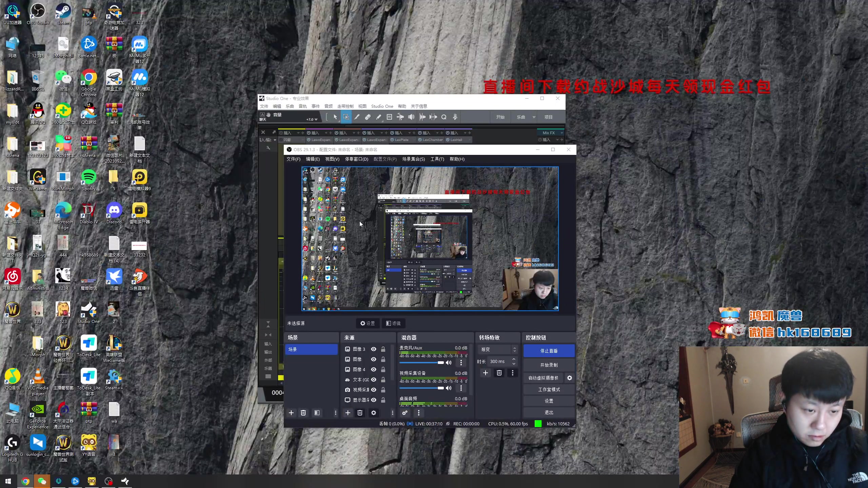Remove transition with trash icon in 转场特效
Viewport: 868px width, 488px height.
[499, 373]
